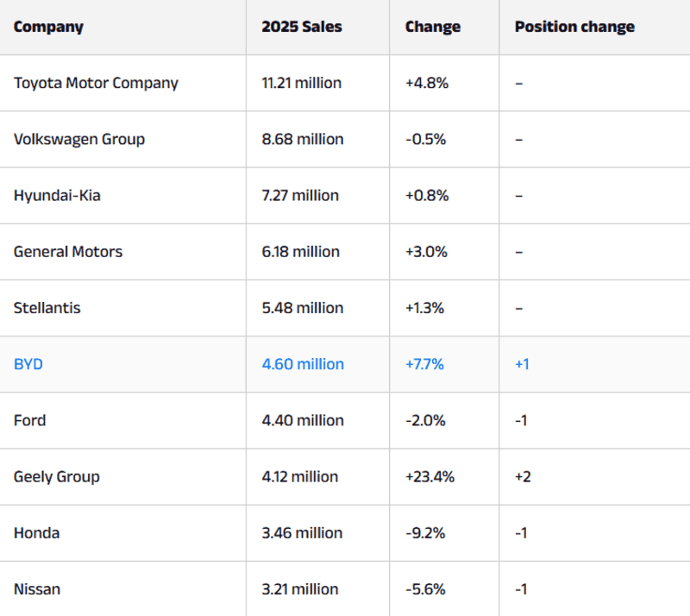The width and height of the screenshot is (690, 616).
Task: Click BYD's +1 position change
Action: click(x=522, y=364)
